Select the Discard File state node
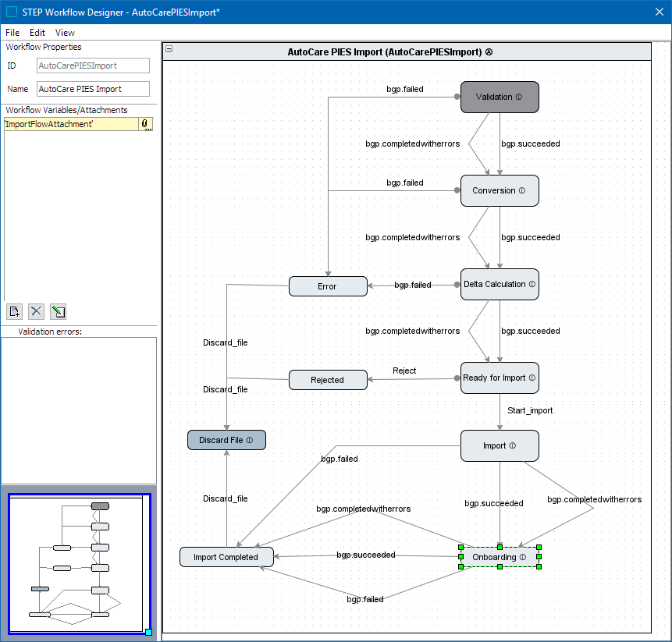Screen dimensions: 672x642 pos(226,440)
